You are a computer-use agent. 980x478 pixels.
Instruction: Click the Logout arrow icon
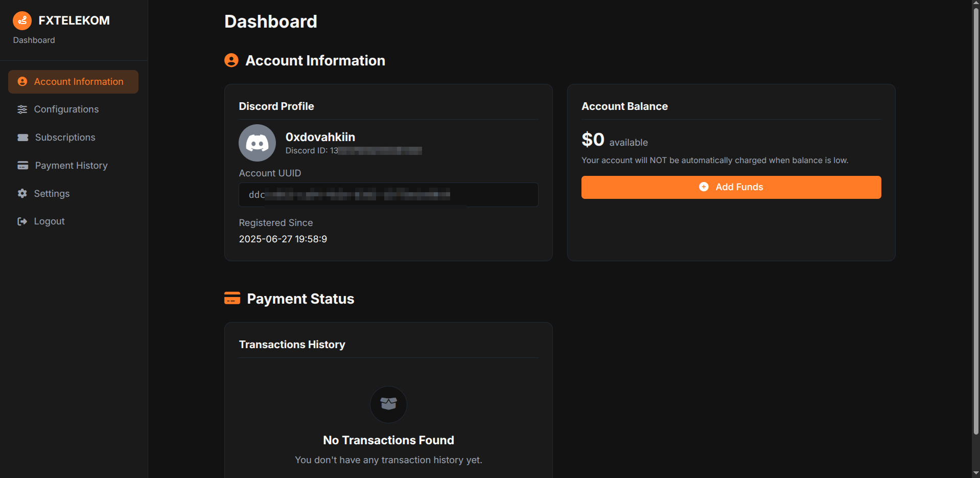pos(22,221)
